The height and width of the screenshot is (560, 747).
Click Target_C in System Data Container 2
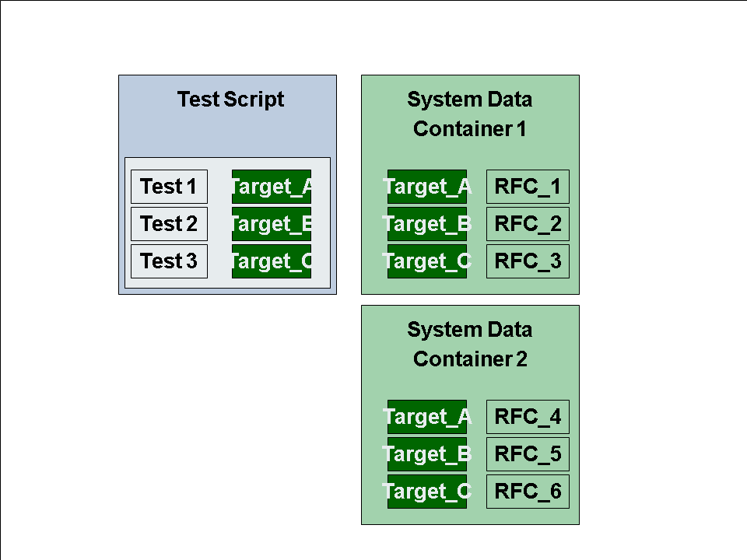click(427, 492)
